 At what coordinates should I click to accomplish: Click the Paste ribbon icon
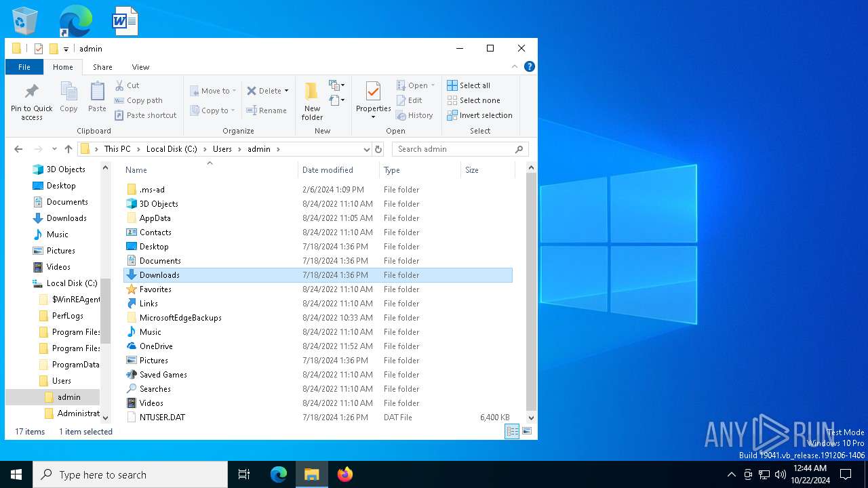click(97, 91)
